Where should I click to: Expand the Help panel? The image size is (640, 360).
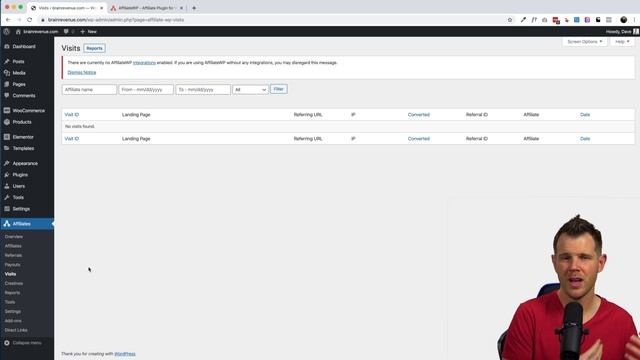622,42
